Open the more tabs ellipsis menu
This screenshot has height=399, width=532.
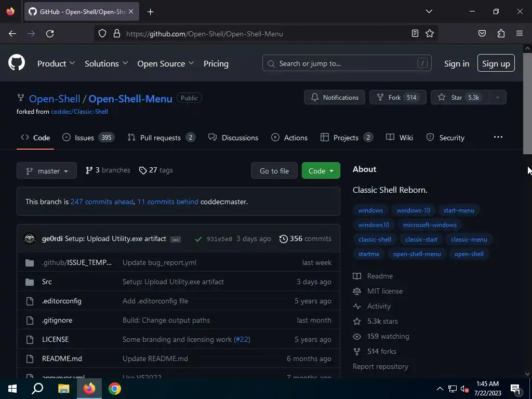pos(498,137)
